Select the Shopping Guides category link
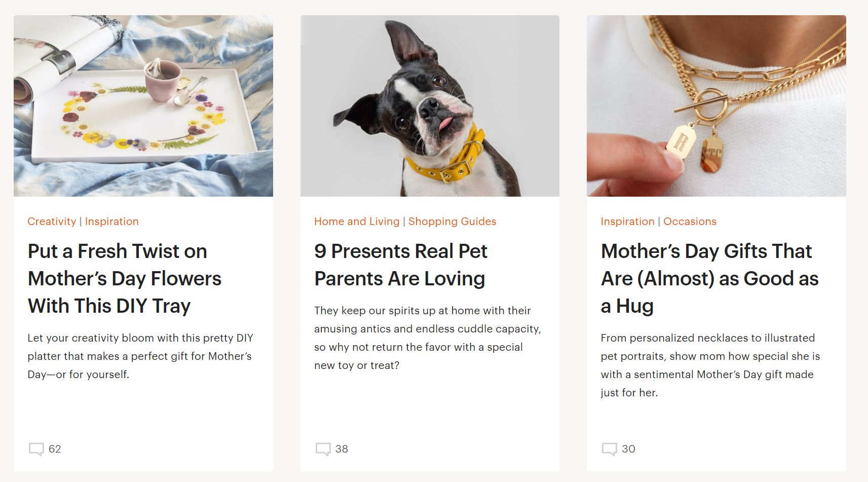The height and width of the screenshot is (482, 868). [452, 221]
